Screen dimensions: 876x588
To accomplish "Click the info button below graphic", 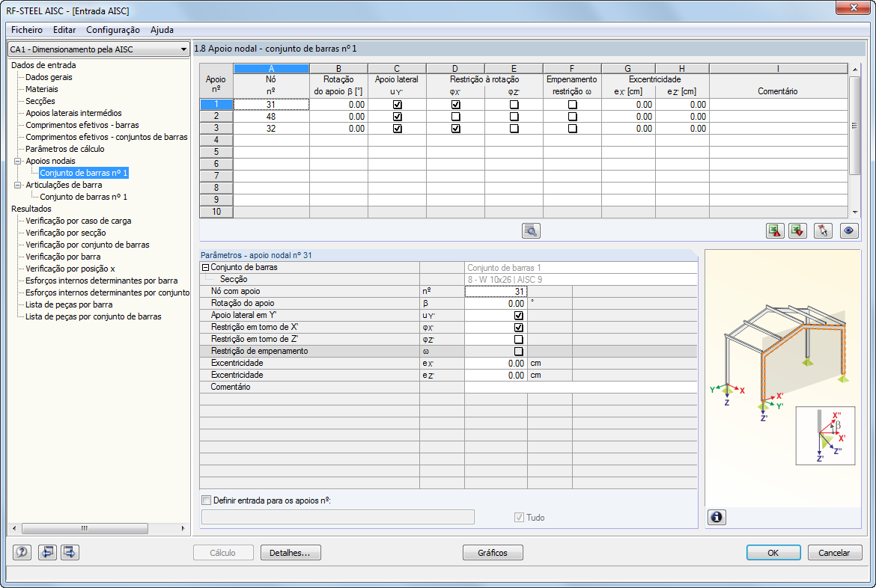I will [717, 517].
